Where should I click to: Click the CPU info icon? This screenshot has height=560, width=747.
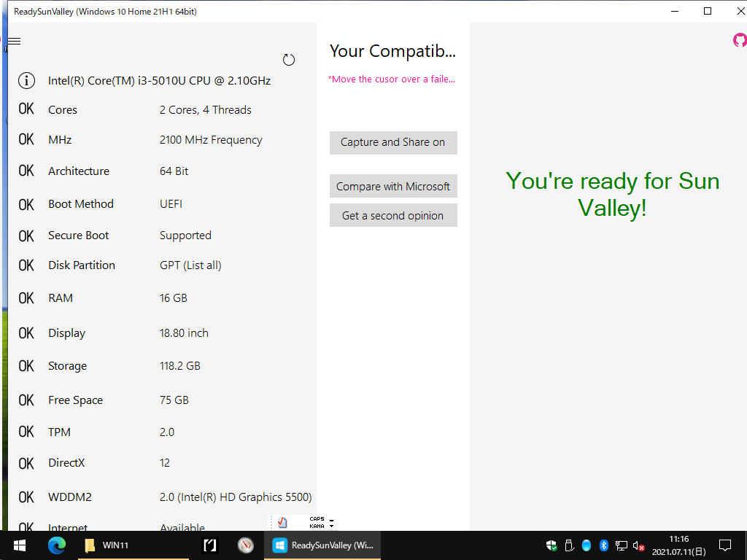click(27, 80)
